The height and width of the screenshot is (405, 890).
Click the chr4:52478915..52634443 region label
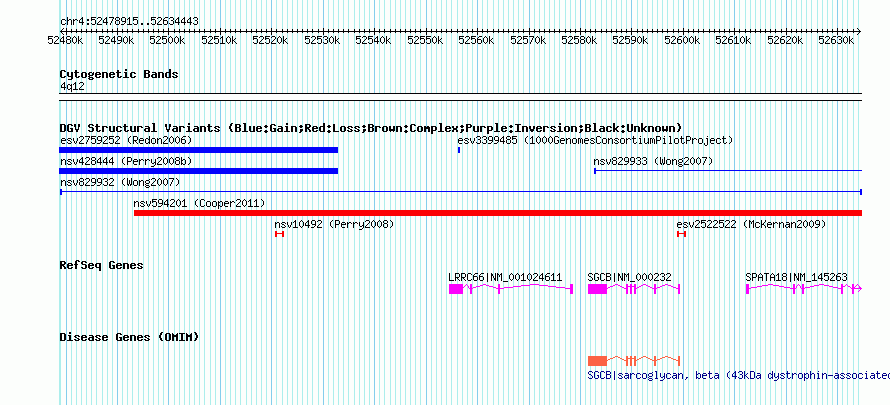click(129, 22)
